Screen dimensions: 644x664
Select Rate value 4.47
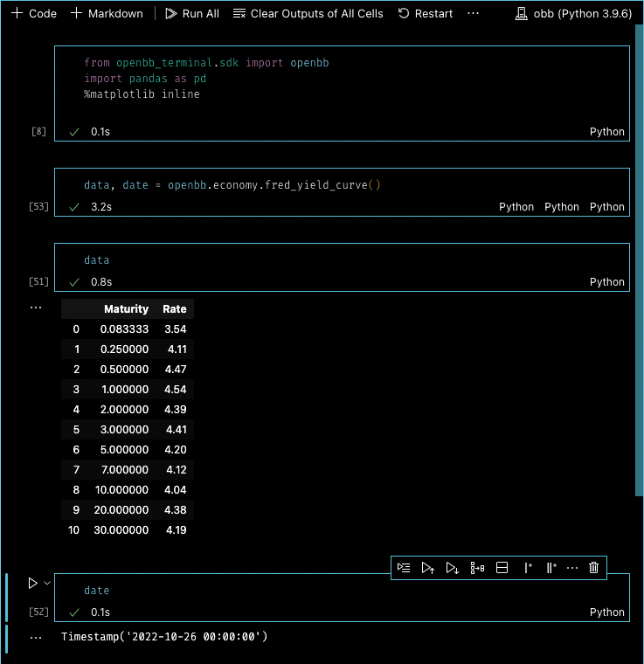(x=176, y=370)
